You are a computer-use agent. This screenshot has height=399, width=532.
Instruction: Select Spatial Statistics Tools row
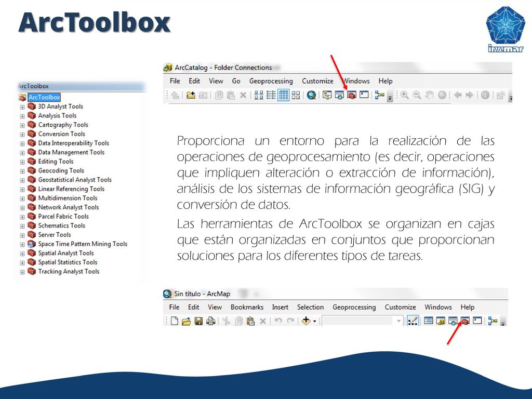click(68, 262)
